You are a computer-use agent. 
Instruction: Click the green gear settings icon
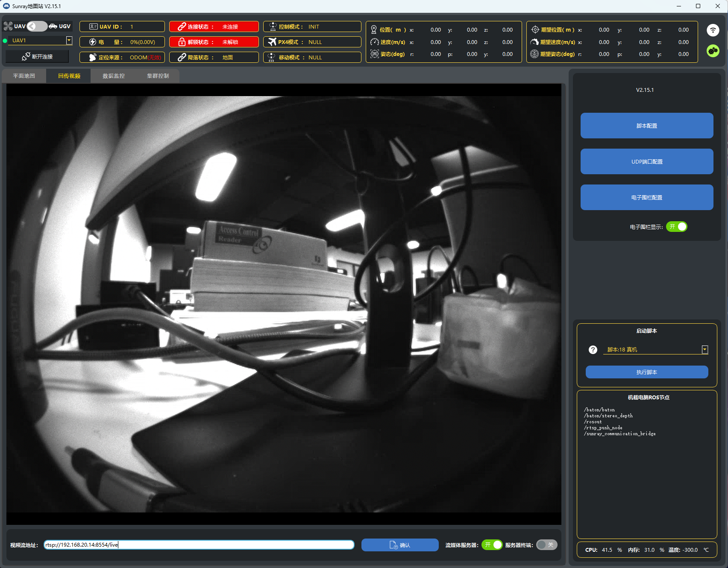713,51
